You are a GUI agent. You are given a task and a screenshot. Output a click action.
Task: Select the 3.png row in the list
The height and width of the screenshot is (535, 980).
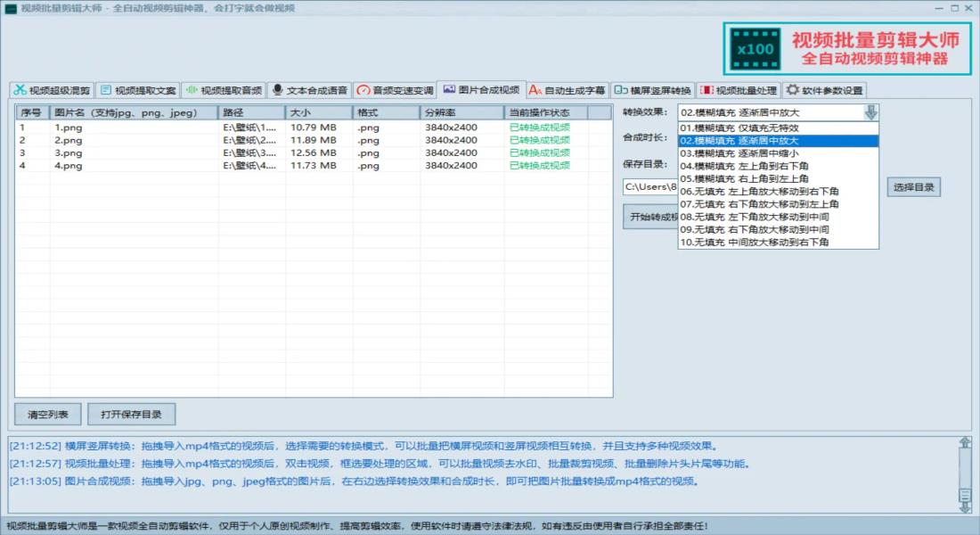[69, 152]
